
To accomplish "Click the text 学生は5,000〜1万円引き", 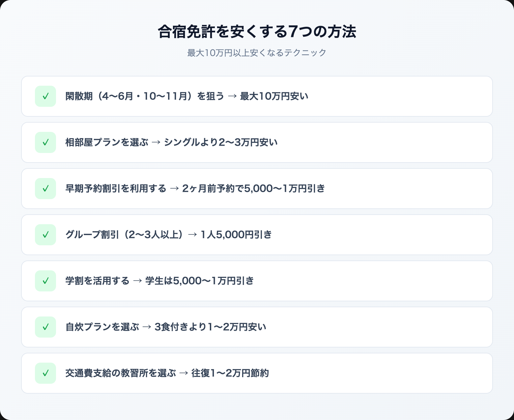I will (200, 281).
